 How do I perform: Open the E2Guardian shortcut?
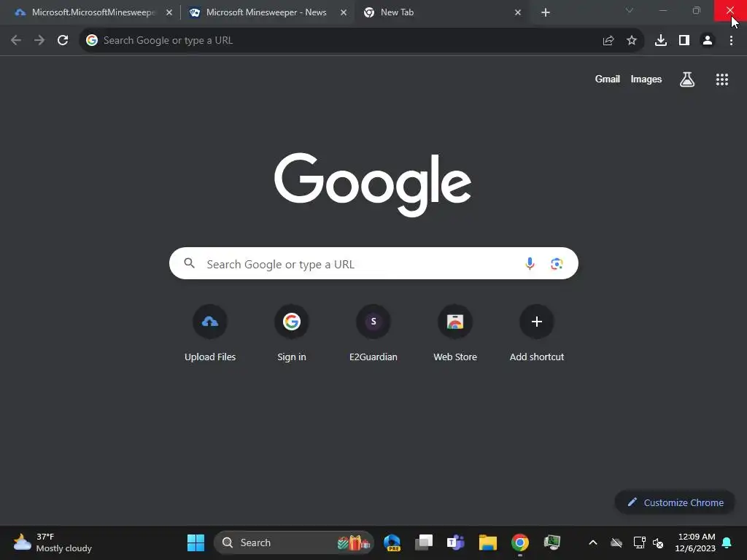pyautogui.click(x=373, y=334)
